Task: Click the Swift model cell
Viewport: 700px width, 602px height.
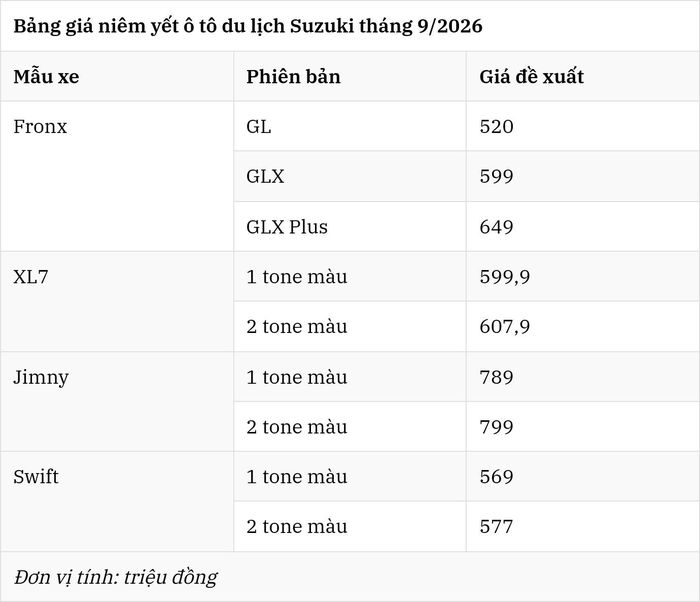Action: pyautogui.click(x=117, y=502)
